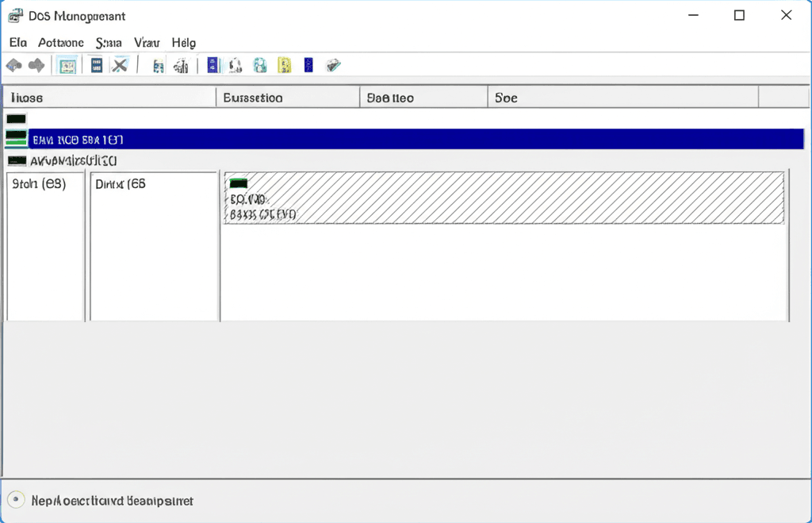Click the green disk icon beside the highlighted volume
The image size is (812, 523).
[x=16, y=138]
